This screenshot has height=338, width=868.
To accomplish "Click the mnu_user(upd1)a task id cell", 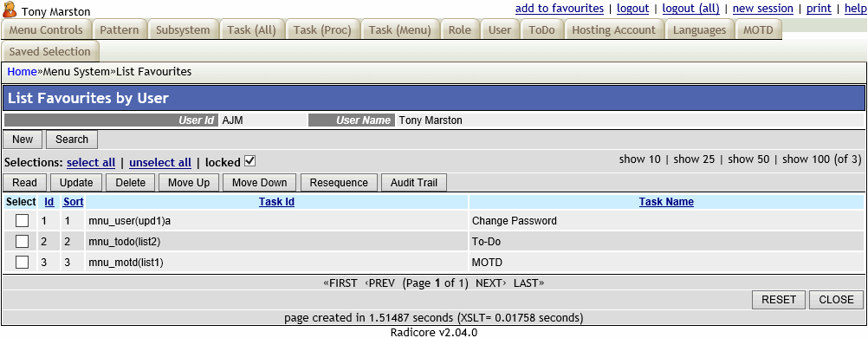I will tap(277, 220).
